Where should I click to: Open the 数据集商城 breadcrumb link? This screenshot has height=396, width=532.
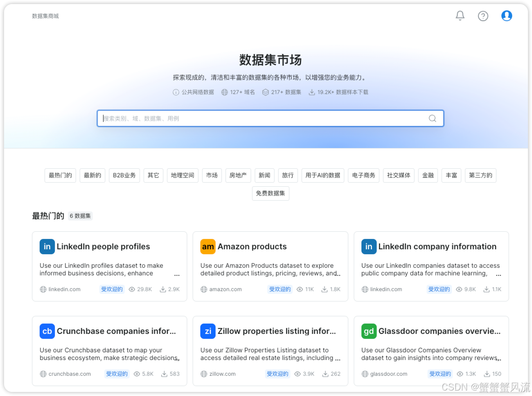(45, 16)
